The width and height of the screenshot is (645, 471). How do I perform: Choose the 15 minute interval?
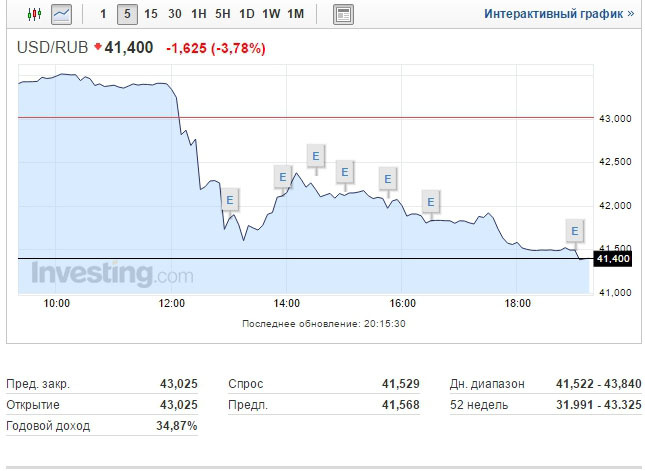pos(151,14)
